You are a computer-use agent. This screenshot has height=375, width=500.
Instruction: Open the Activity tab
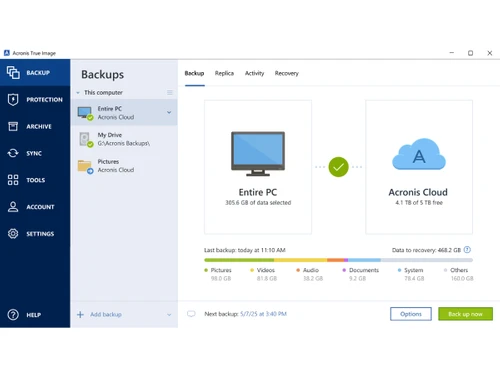(254, 73)
